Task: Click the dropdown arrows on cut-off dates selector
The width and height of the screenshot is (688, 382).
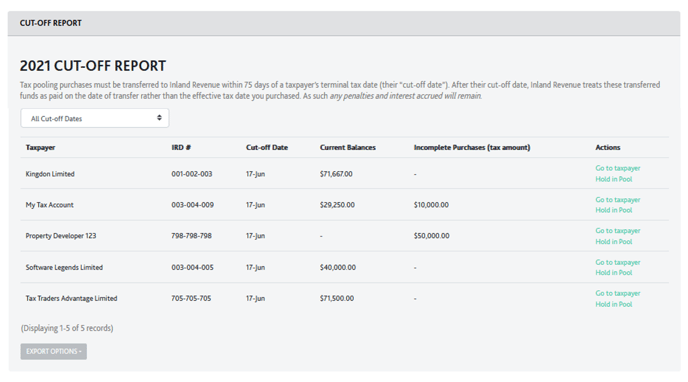Action: point(159,118)
